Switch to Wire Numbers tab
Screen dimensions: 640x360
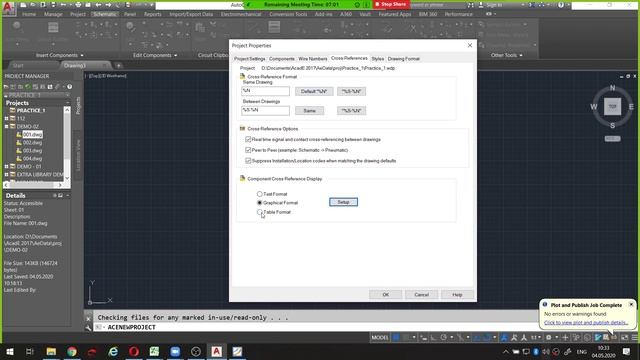313,59
